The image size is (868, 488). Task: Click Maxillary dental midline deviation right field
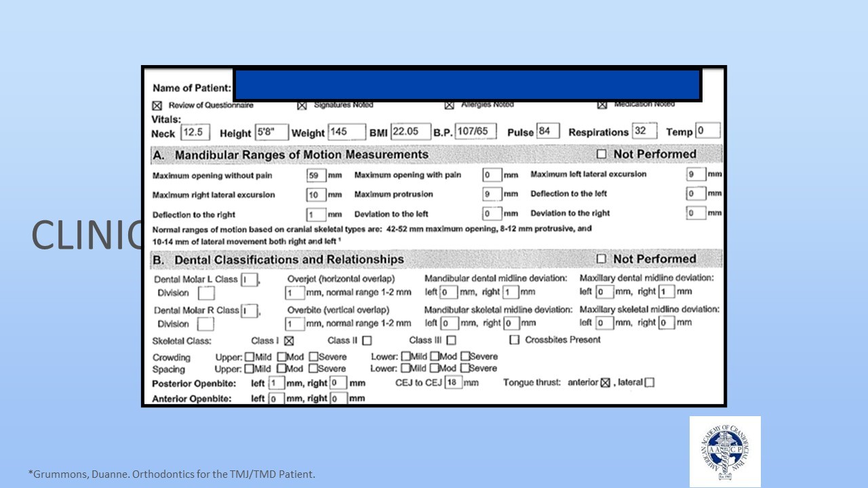(666, 291)
